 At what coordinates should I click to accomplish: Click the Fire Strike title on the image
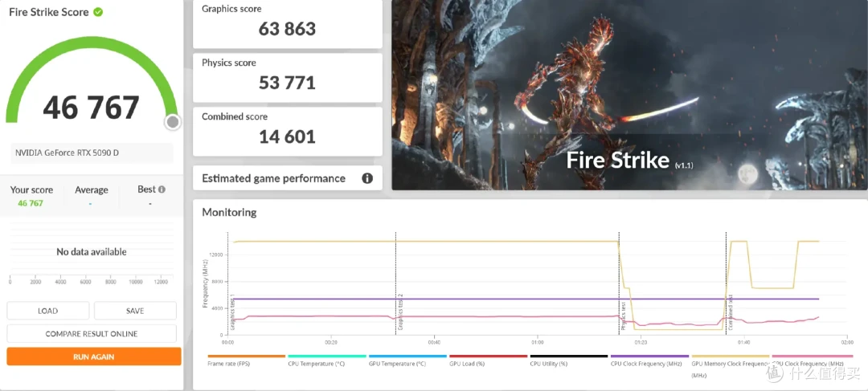(618, 160)
